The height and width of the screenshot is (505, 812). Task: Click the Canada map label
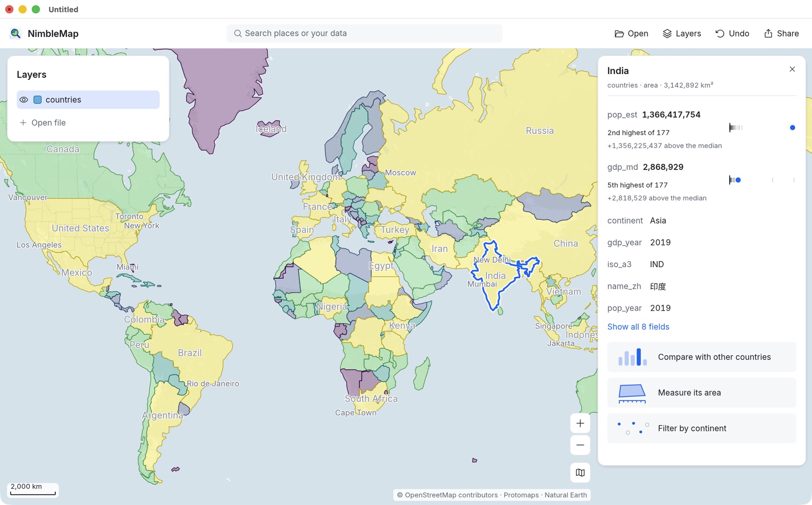coord(63,149)
